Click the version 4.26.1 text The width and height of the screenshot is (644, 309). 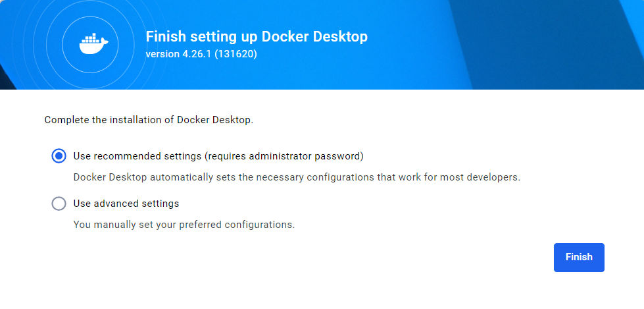[179, 54]
